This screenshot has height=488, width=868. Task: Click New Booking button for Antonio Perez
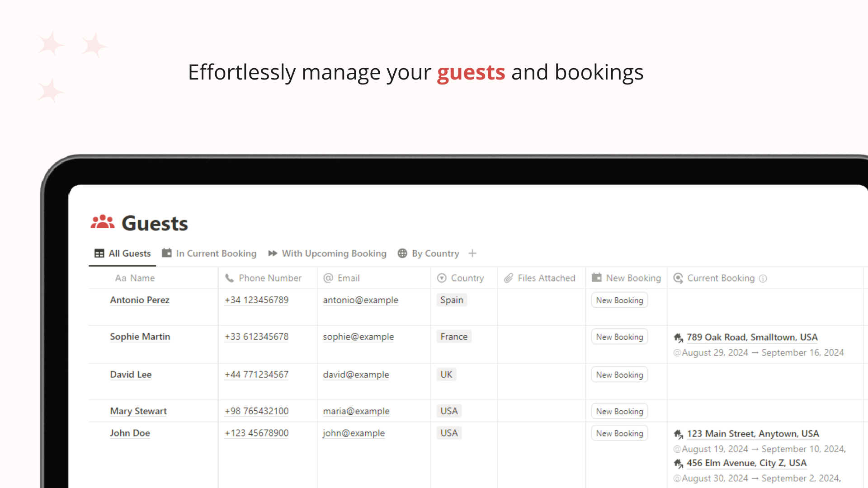point(619,300)
